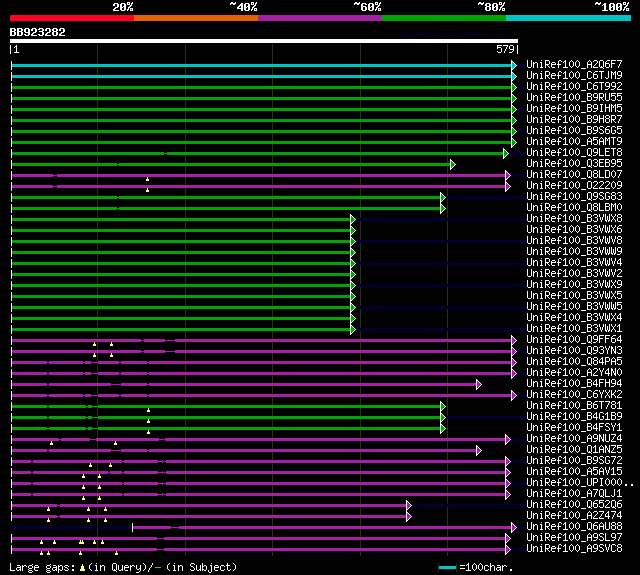This screenshot has width=640, height=575.
Task: Select the UniRef100_C6T992 label
Action: (x=574, y=87)
